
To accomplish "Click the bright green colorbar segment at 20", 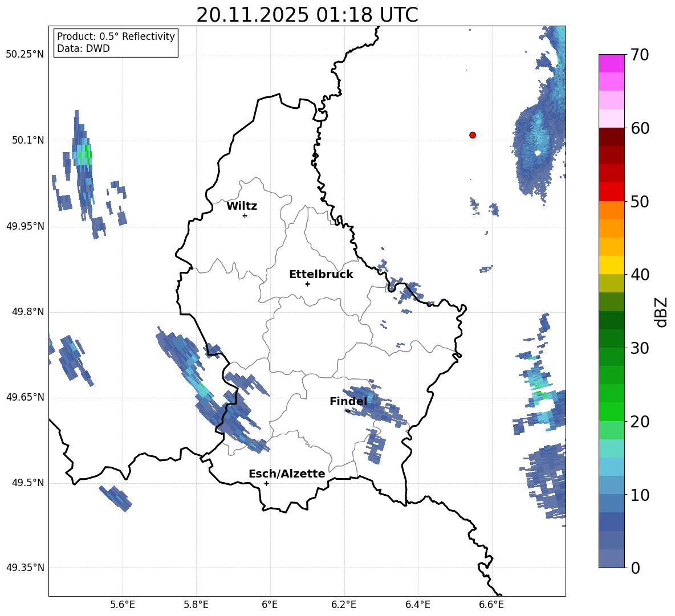I will click(x=612, y=412).
